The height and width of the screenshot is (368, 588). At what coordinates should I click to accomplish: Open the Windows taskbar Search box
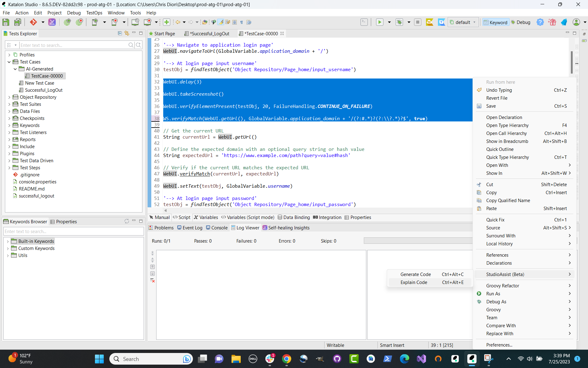151,359
